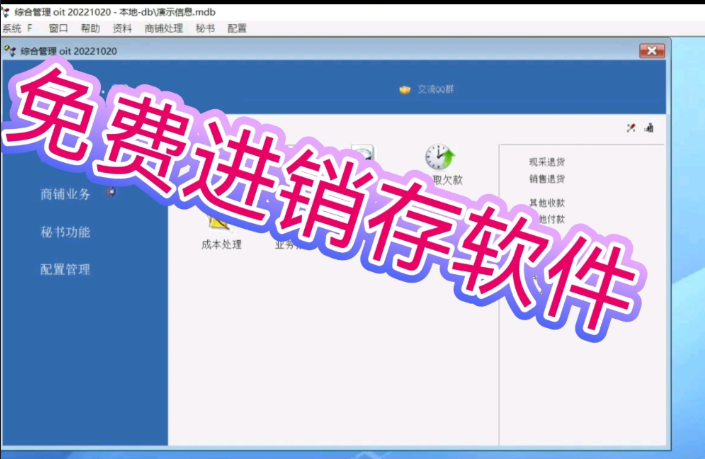The width and height of the screenshot is (705, 459).
Task: Click the chart icon beside the pin
Action: (648, 128)
